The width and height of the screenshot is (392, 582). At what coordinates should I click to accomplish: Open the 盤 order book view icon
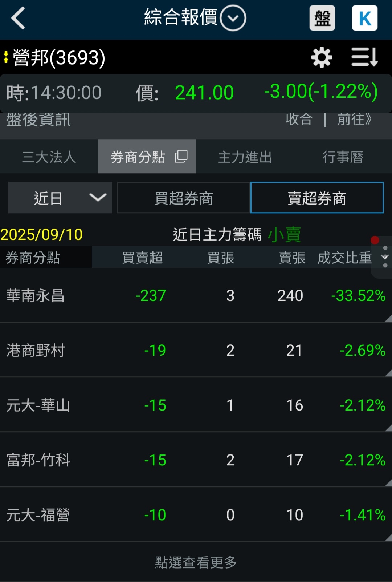coord(322,18)
